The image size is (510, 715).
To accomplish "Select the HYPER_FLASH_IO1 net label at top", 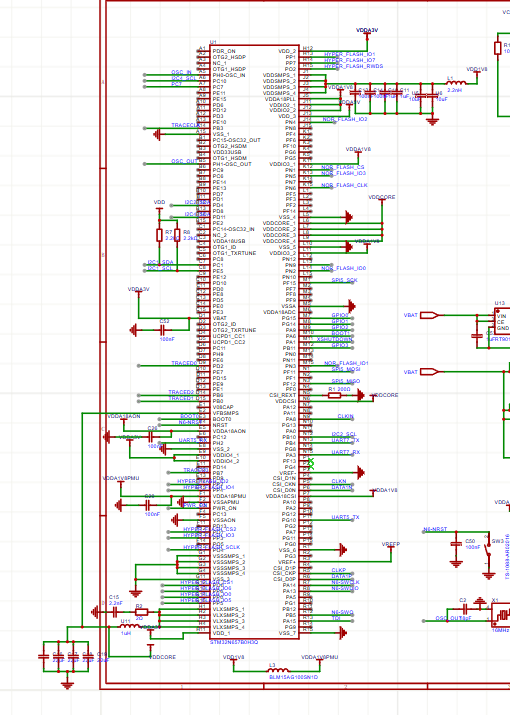I will point(350,54).
